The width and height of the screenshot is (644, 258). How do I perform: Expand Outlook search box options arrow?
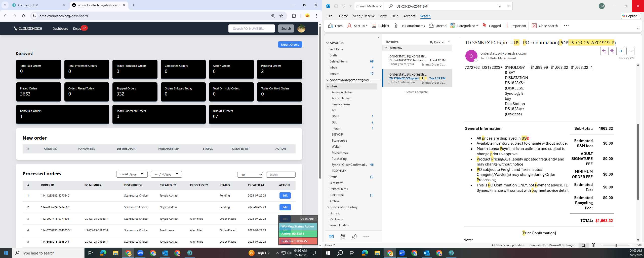[x=500, y=6]
